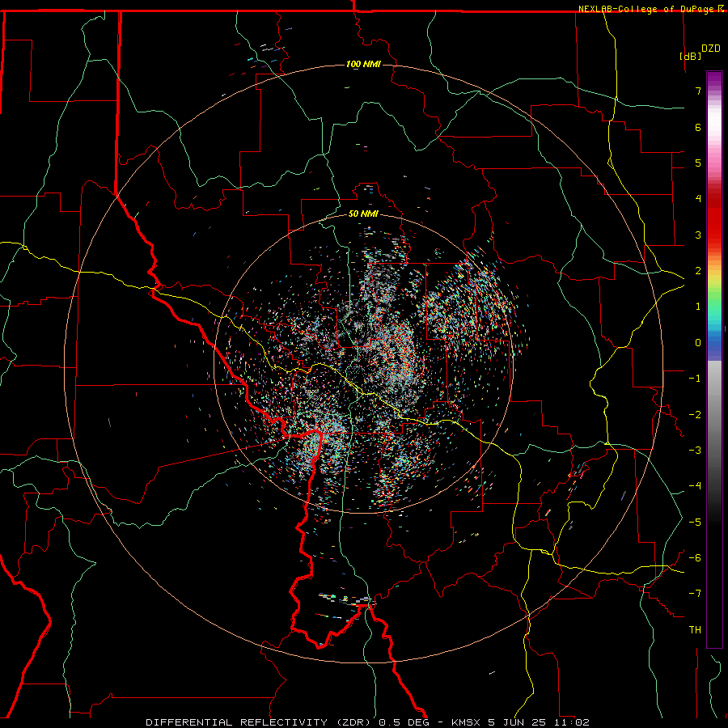Click the [dB] unit label

tap(691, 56)
